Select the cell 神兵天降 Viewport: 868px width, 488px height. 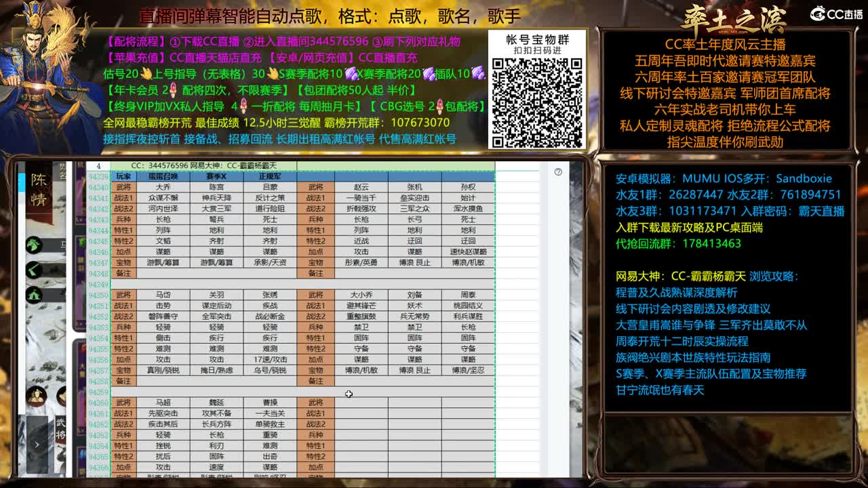tap(216, 198)
